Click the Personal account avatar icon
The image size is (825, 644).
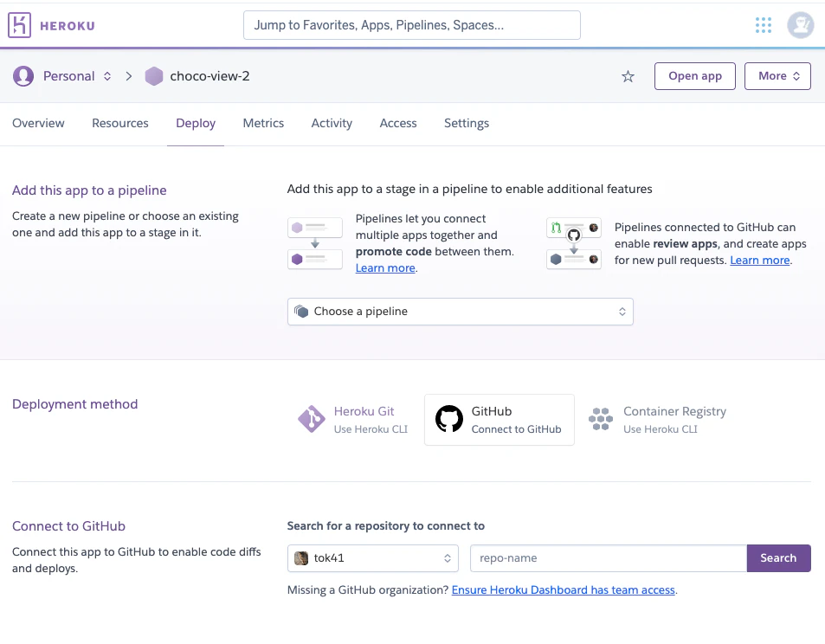coord(23,76)
